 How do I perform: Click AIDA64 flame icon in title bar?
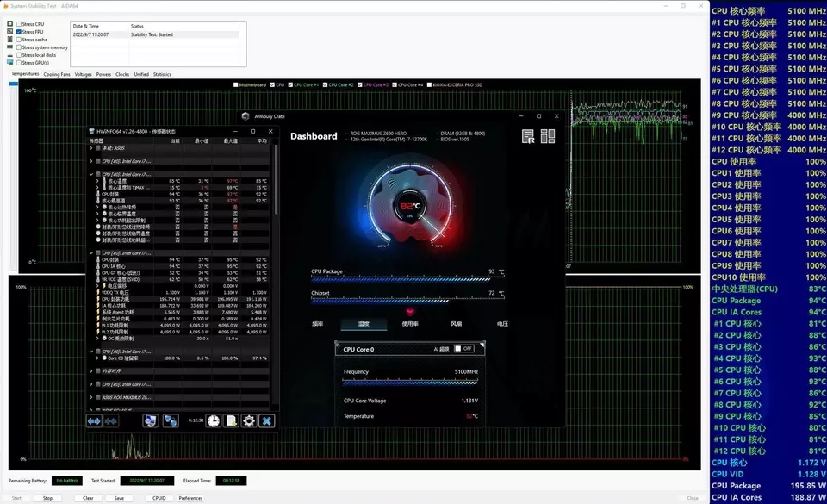click(x=6, y=6)
